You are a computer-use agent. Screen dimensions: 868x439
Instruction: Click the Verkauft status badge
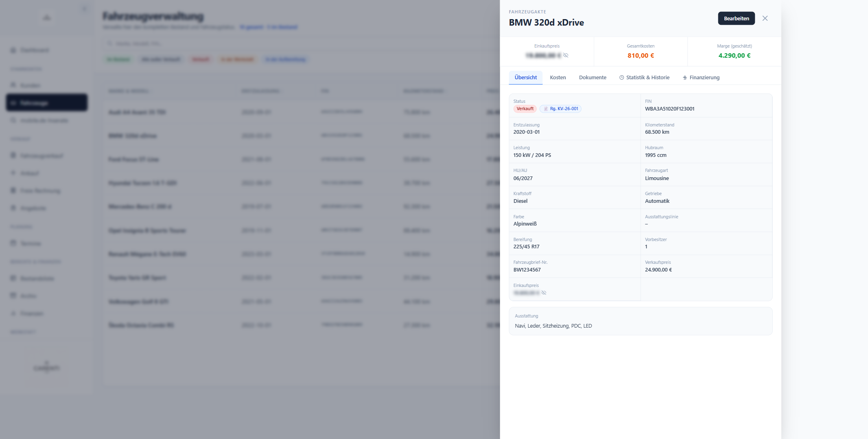[525, 109]
